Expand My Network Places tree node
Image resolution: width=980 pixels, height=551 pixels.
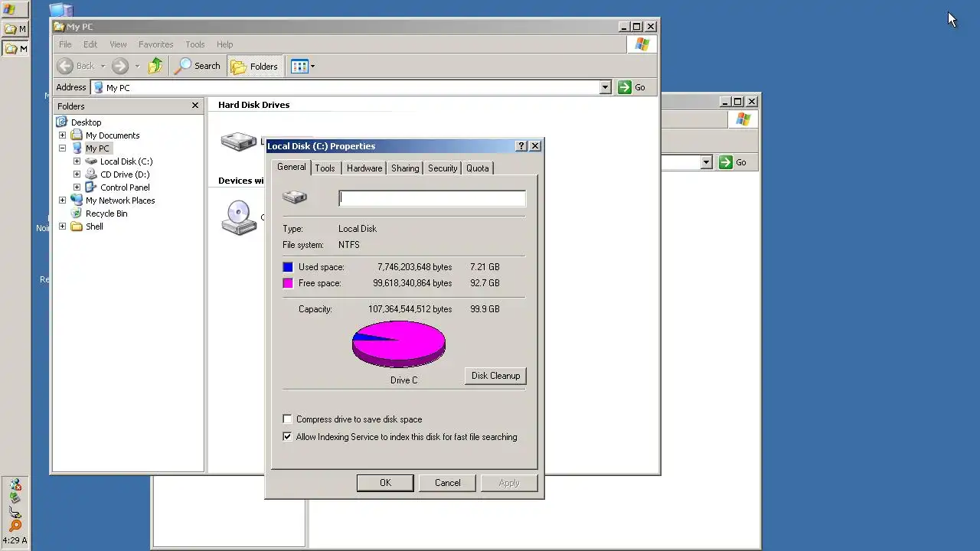coord(63,201)
